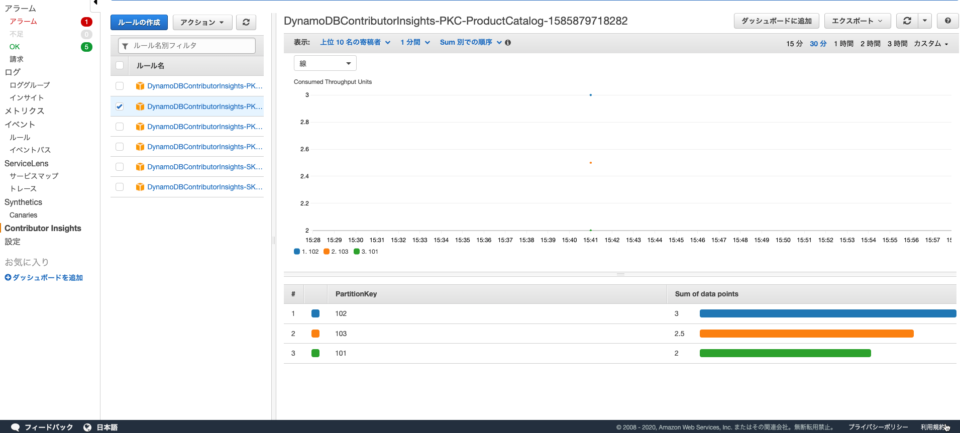960x433 pixels.
Task: Click the green OK count badge 5
Action: click(86, 47)
